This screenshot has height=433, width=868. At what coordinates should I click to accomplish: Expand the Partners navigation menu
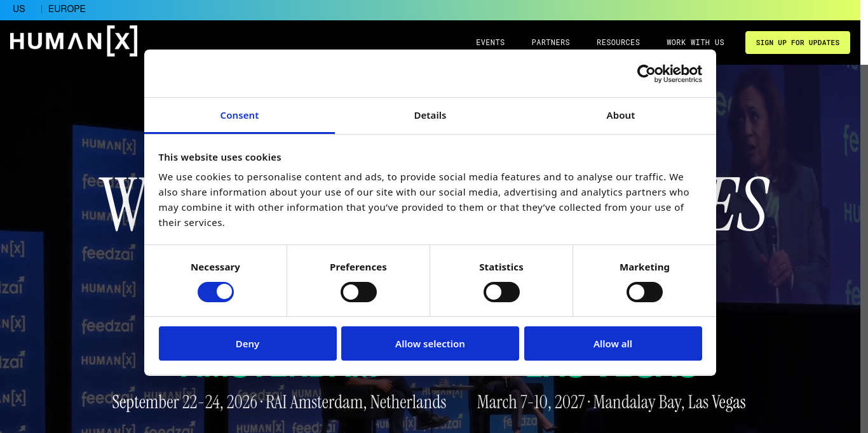(x=551, y=43)
